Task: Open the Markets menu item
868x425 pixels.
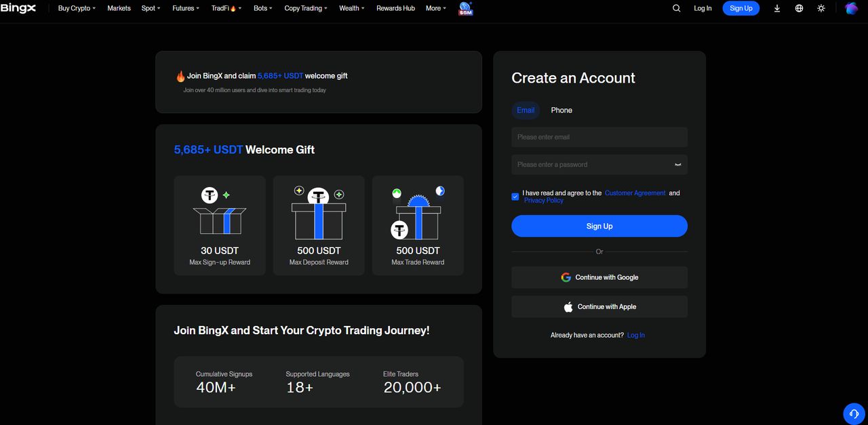Action: pyautogui.click(x=119, y=8)
